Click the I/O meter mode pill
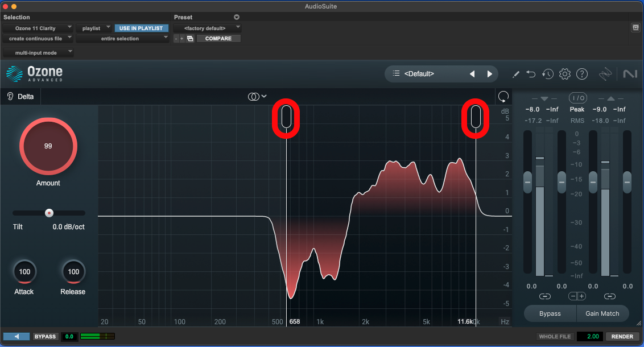The height and width of the screenshot is (347, 644). pos(578,98)
